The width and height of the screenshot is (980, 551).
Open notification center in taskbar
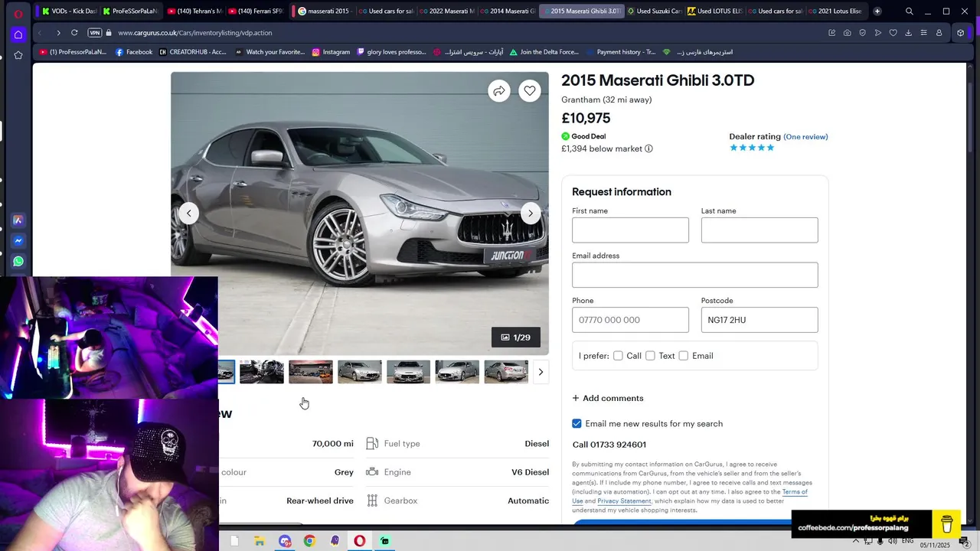click(x=965, y=542)
